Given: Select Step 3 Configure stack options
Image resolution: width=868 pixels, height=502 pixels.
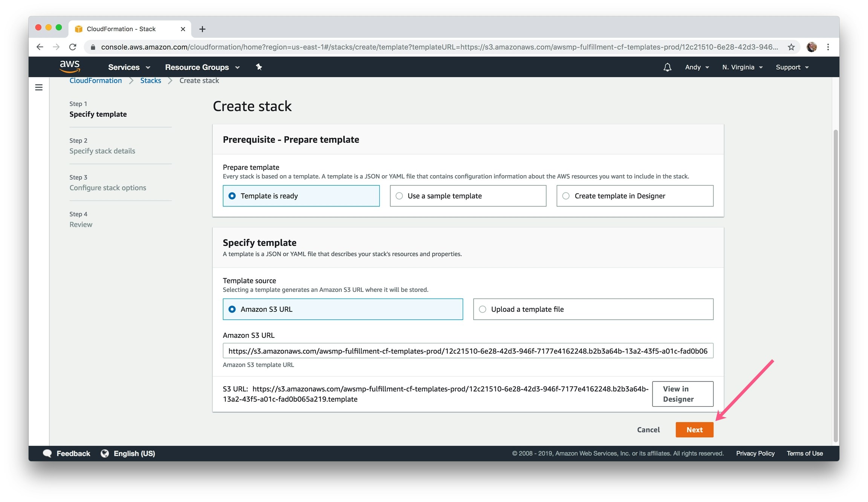Looking at the screenshot, I should click(108, 183).
